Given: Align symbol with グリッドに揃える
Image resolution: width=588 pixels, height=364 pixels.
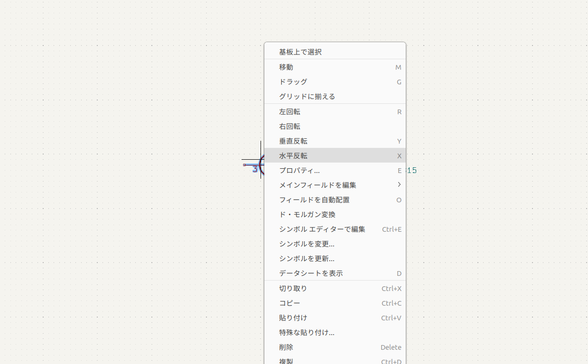Looking at the screenshot, I should click(x=307, y=97).
